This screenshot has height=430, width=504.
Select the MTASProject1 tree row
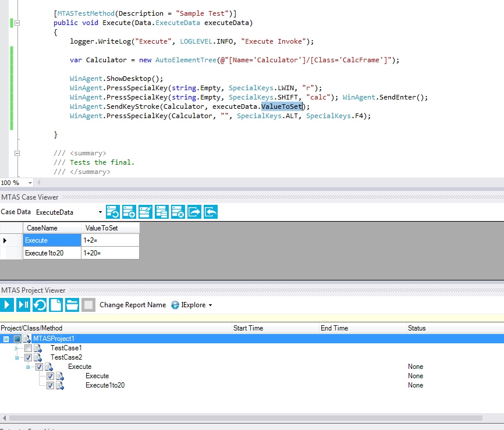pos(252,339)
